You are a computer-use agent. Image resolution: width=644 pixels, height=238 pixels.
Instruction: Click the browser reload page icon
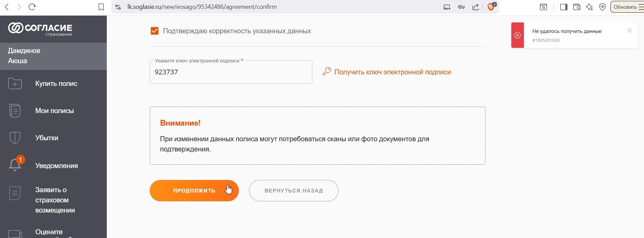coord(32,7)
